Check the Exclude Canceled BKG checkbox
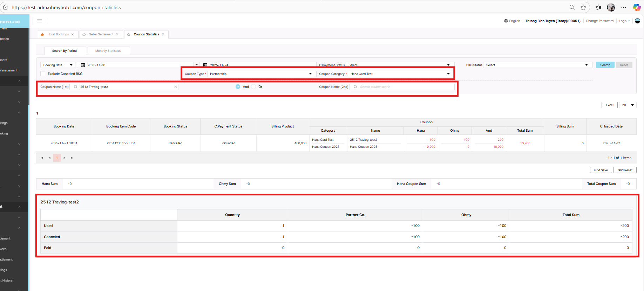The image size is (644, 291). pos(43,74)
